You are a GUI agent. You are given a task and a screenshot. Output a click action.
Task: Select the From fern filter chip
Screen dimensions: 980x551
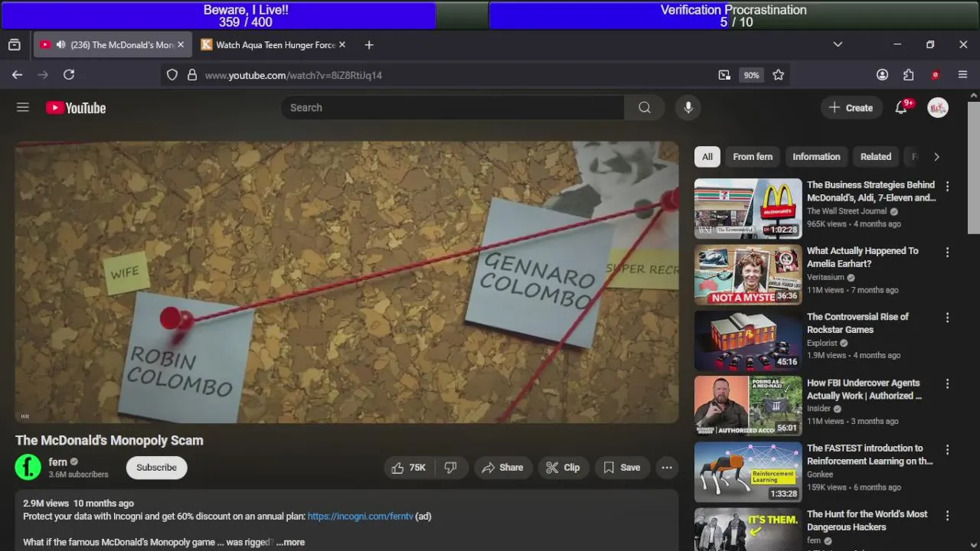coord(753,157)
